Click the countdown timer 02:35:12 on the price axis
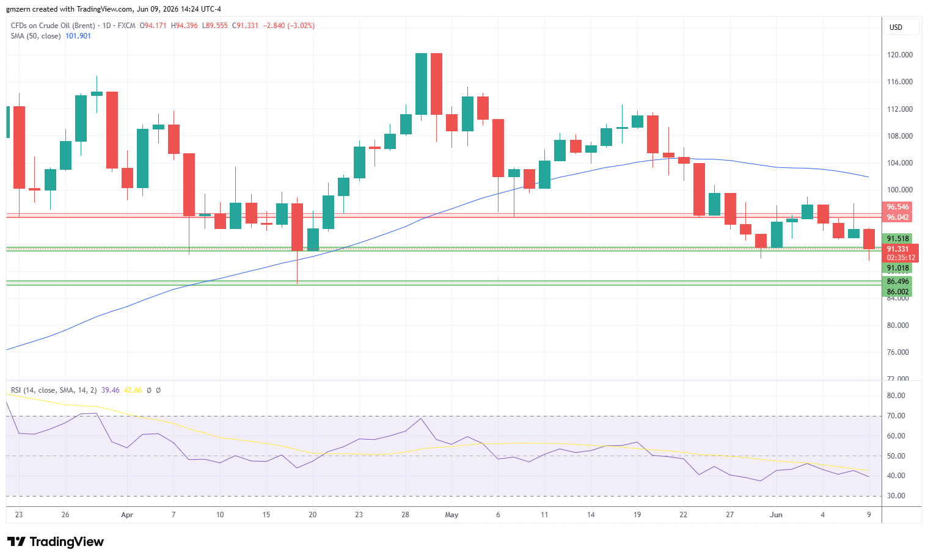 901,258
